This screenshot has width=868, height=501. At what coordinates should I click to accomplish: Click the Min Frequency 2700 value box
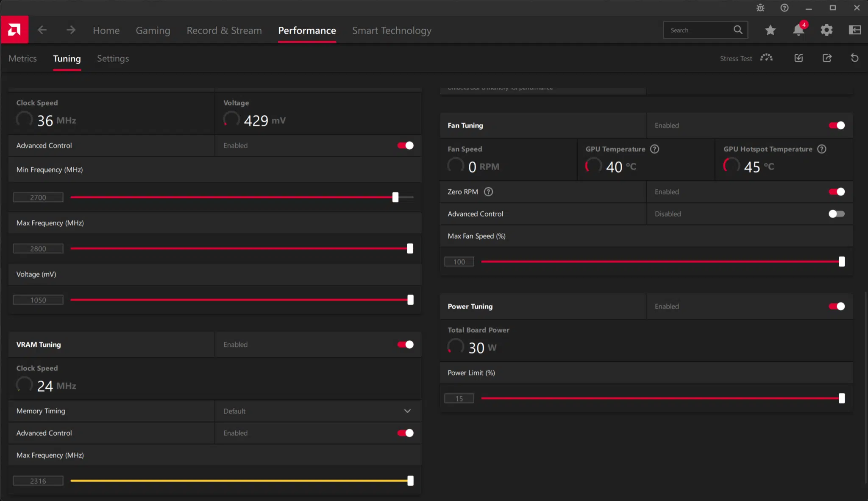pyautogui.click(x=38, y=198)
